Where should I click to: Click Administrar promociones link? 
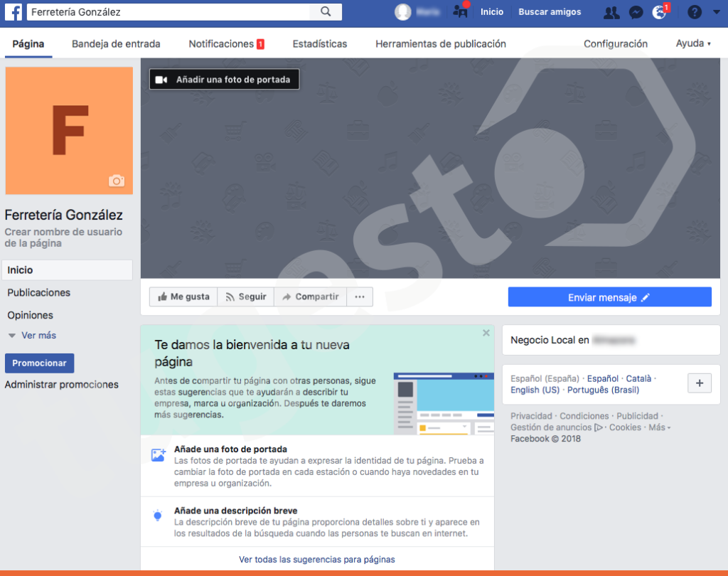click(61, 385)
